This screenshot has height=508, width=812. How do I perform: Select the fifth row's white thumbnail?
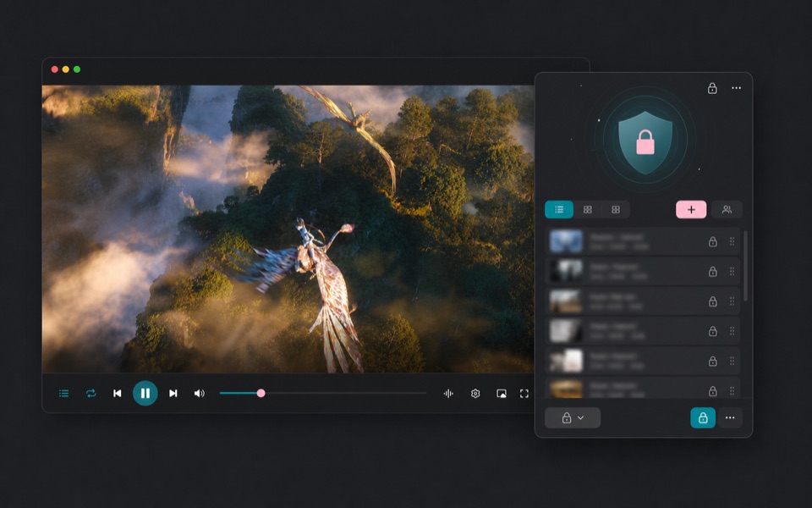pos(566,361)
